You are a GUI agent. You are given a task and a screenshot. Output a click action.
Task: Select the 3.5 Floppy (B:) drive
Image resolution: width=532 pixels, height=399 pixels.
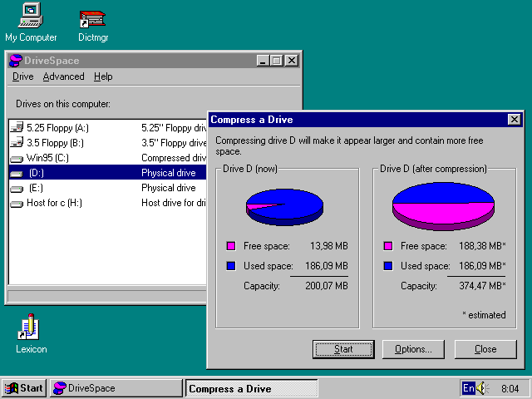[57, 143]
